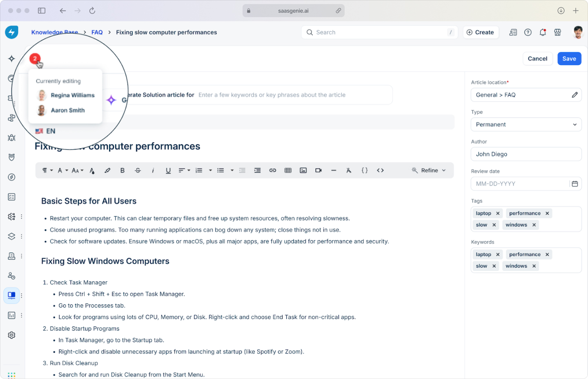Toggle underline formatting
Image resolution: width=588 pixels, height=379 pixels.
tap(168, 170)
